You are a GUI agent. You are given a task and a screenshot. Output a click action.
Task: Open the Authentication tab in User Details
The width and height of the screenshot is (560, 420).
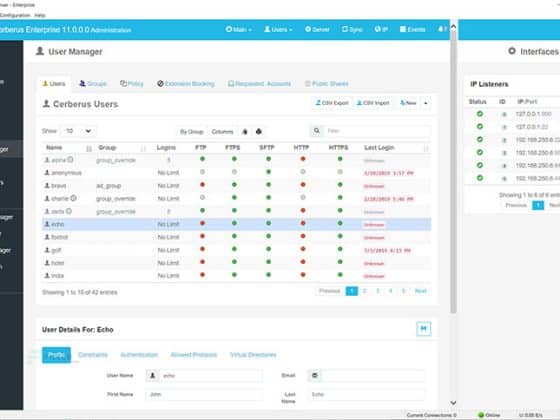(x=139, y=355)
